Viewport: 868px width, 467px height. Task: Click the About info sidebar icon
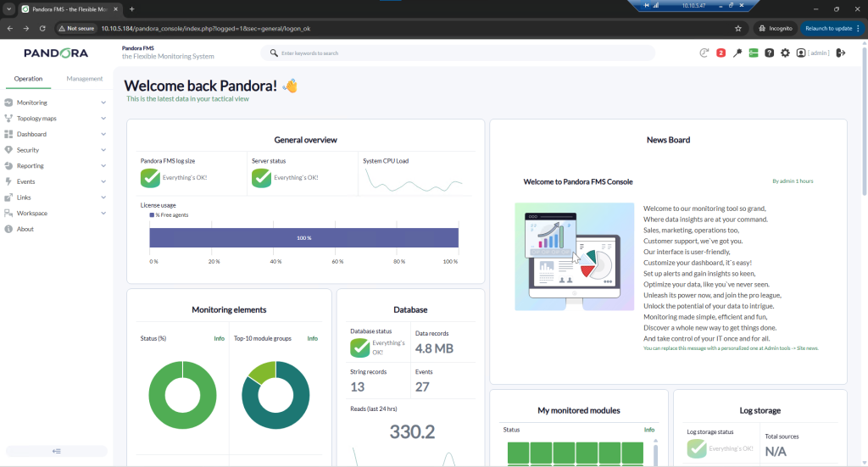(8, 229)
